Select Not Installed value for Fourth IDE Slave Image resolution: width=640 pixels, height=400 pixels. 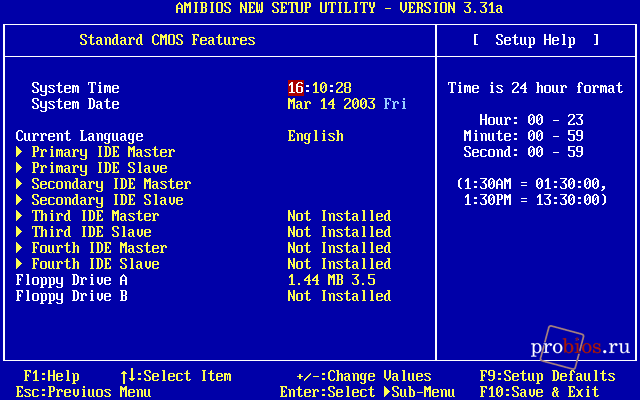[340, 264]
